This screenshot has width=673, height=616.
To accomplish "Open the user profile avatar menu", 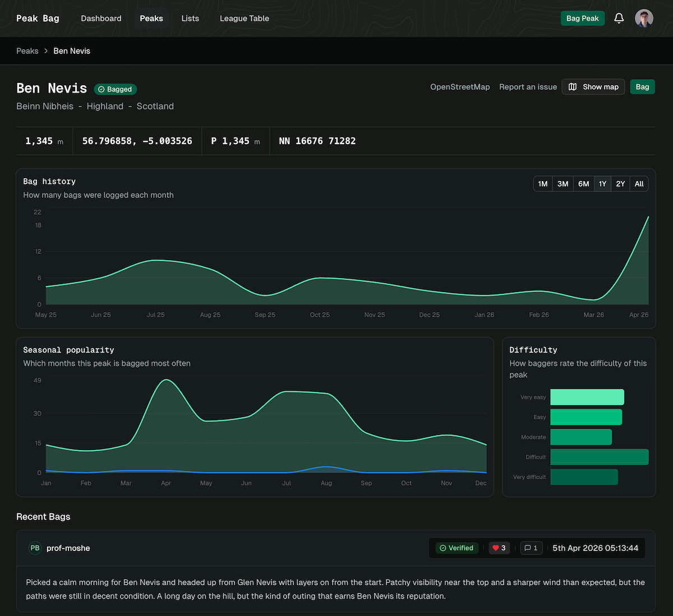I will (x=644, y=18).
